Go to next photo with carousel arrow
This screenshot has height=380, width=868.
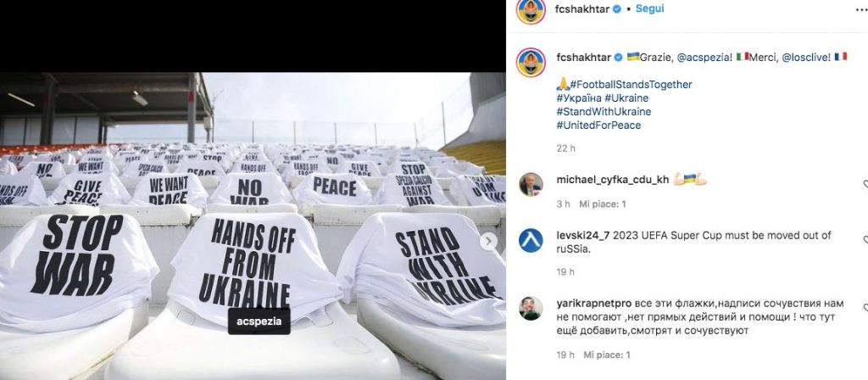click(488, 242)
